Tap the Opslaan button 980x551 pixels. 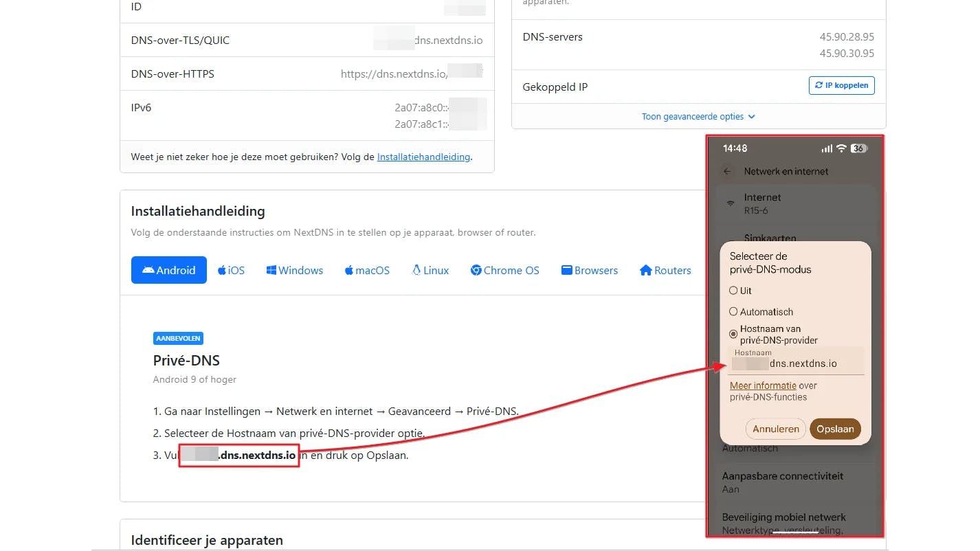point(835,429)
